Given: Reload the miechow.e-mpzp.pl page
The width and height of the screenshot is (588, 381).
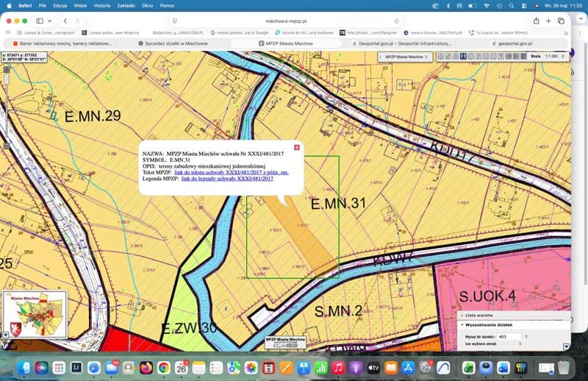Looking at the screenshot, I should point(396,21).
